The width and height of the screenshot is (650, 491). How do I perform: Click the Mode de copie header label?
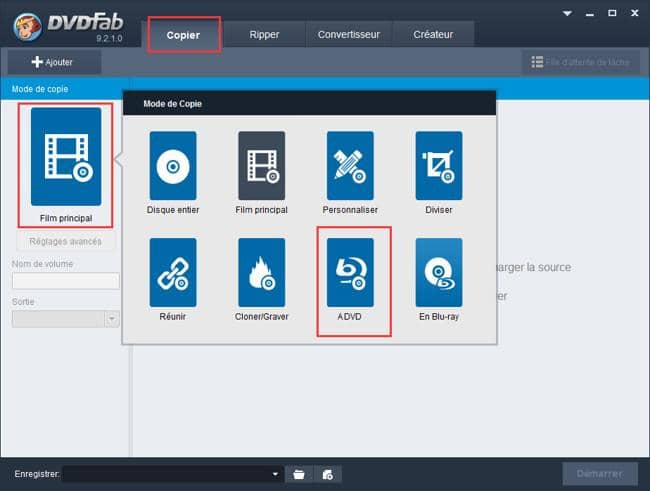click(x=40, y=89)
